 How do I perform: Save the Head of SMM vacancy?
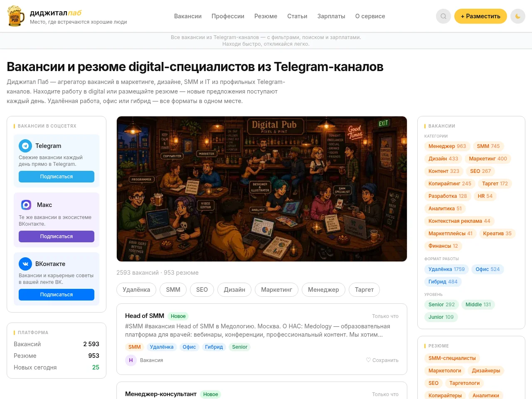pyautogui.click(x=382, y=360)
